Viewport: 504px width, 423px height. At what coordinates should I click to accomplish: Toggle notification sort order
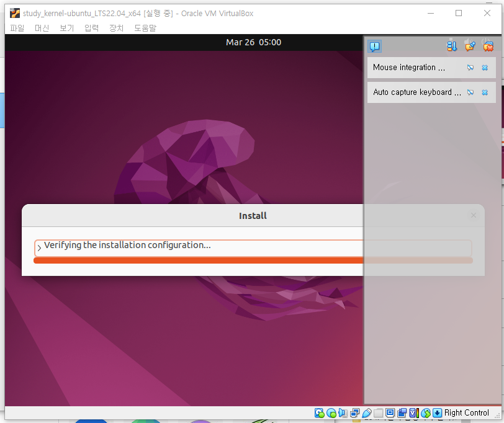(x=452, y=46)
